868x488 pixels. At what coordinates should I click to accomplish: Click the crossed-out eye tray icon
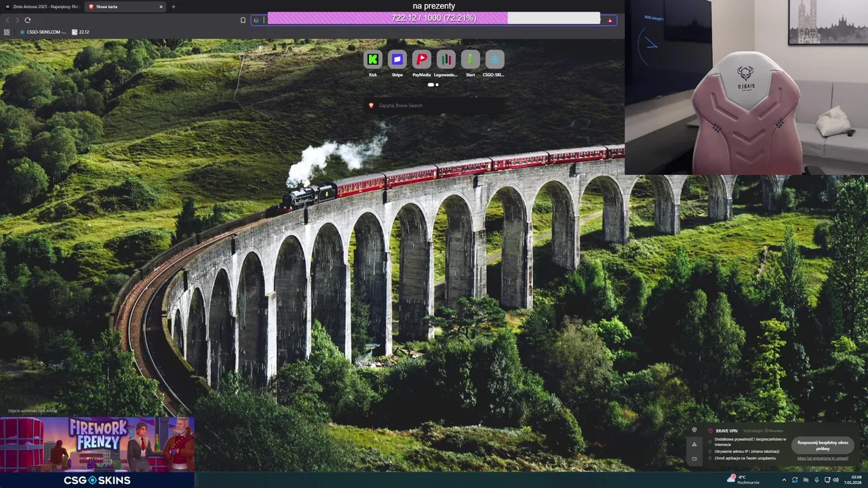click(x=806, y=480)
